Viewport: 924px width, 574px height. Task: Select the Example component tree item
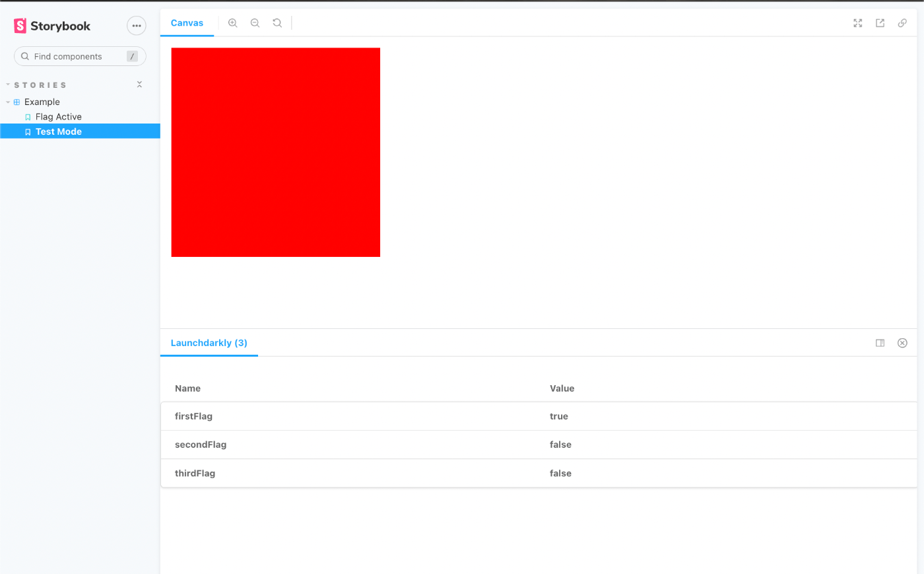42,102
